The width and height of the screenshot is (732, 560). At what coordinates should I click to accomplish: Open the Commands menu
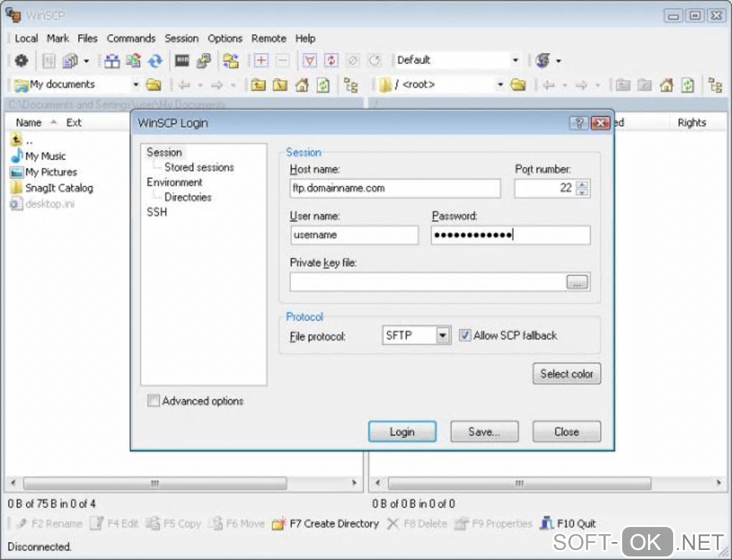click(131, 38)
